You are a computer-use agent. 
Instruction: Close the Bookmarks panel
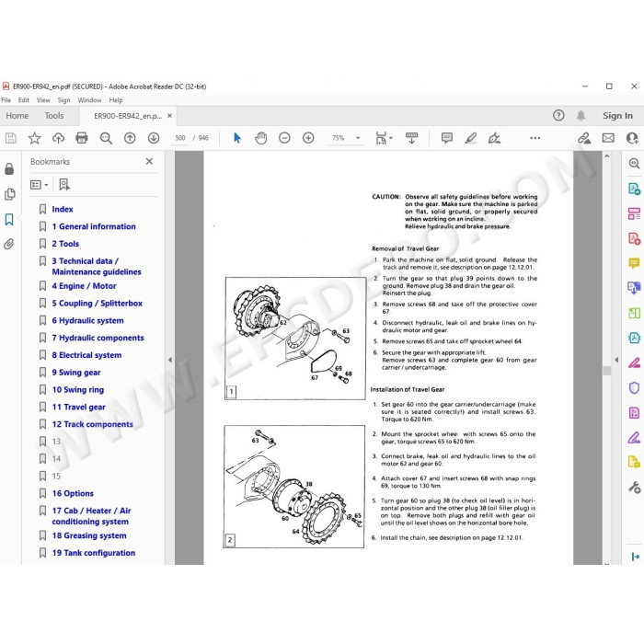pos(149,161)
